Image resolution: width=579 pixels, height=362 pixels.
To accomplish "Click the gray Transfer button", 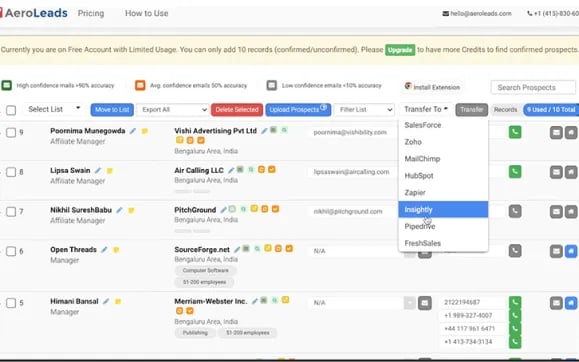I will click(x=472, y=110).
